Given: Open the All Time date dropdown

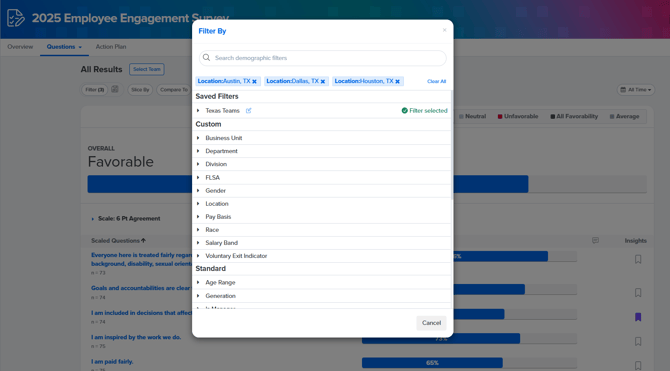Looking at the screenshot, I should [636, 90].
